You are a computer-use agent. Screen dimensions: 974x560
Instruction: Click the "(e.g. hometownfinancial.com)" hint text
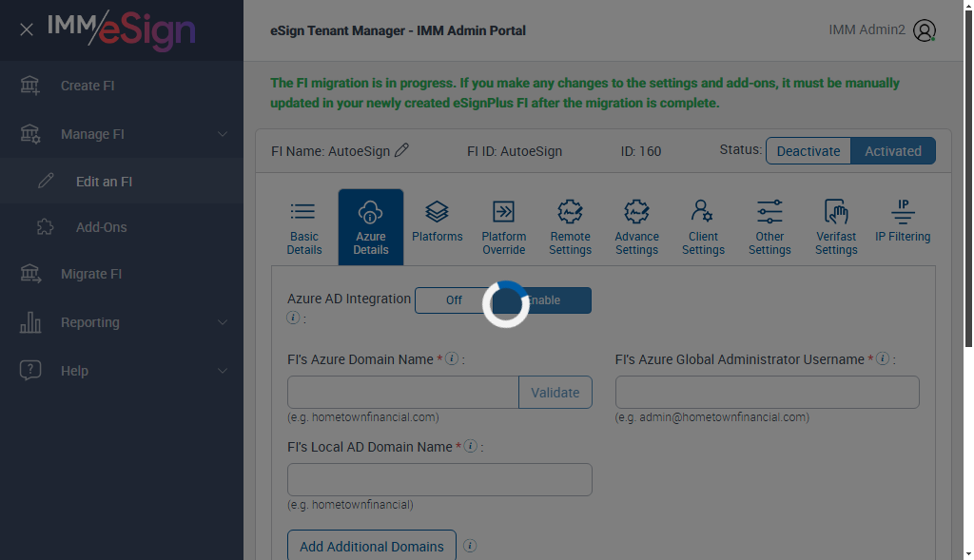click(x=362, y=417)
